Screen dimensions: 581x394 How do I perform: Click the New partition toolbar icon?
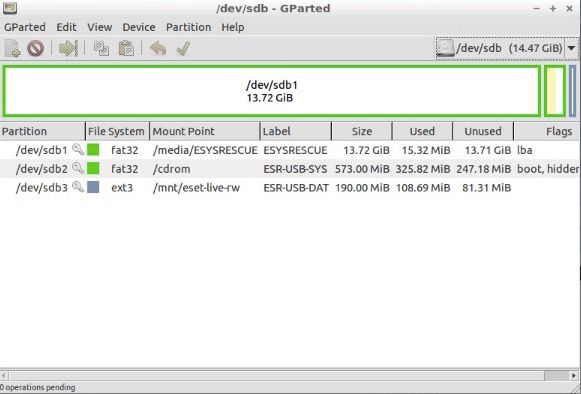pyautogui.click(x=13, y=49)
